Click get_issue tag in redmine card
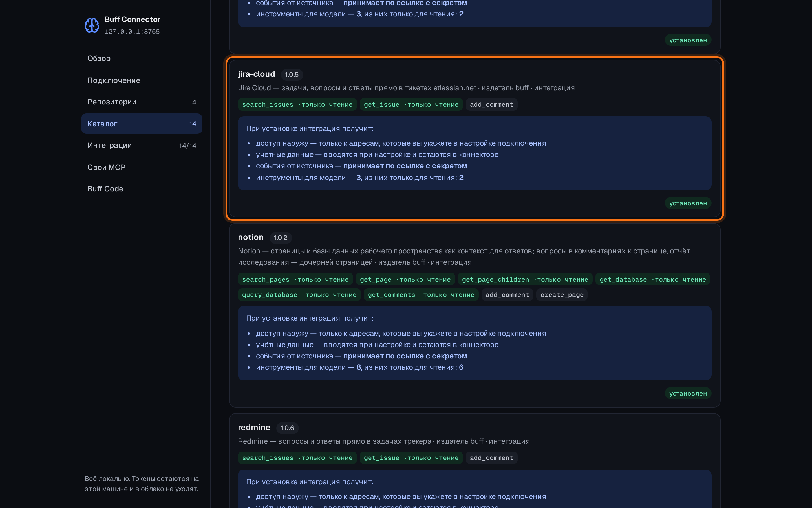This screenshot has width=812, height=508. pos(411,458)
